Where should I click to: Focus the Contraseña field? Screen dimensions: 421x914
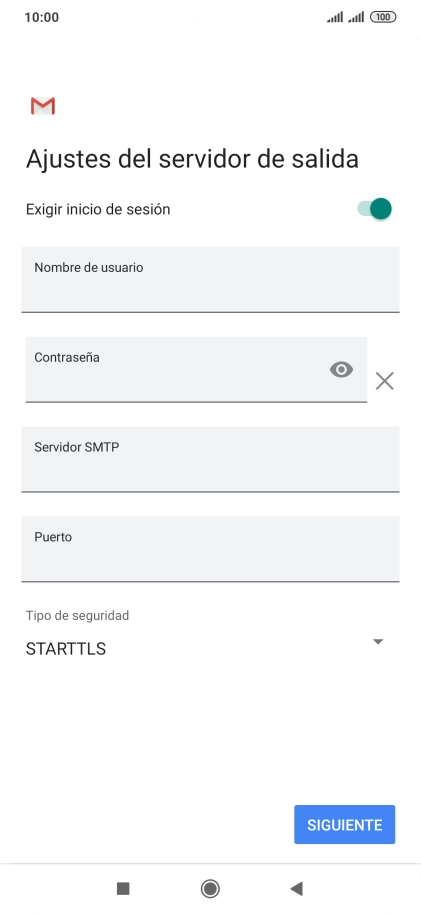(x=197, y=369)
